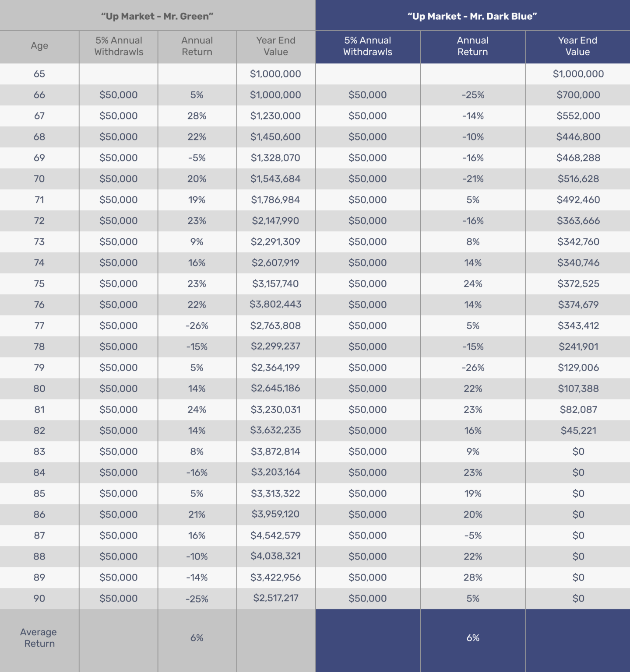Click the $2,517,217 year end value
The width and height of the screenshot is (630, 672).
point(275,598)
